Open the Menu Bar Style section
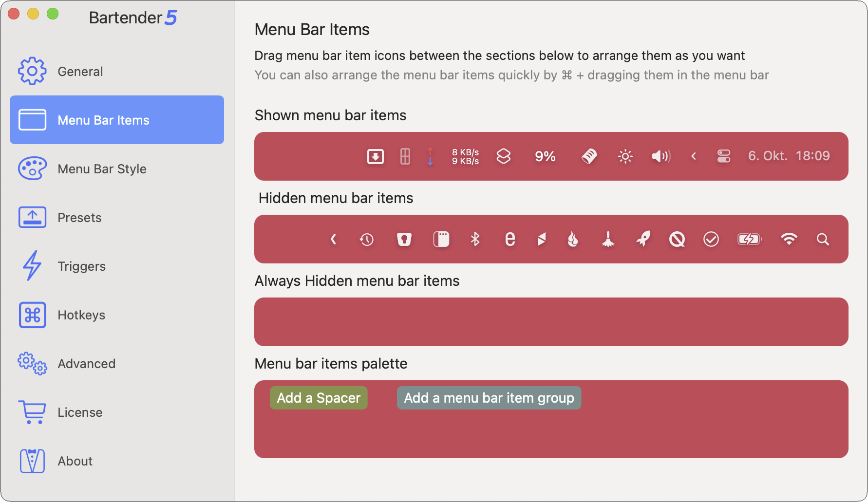Screen dimensions: 868x502 [102, 169]
